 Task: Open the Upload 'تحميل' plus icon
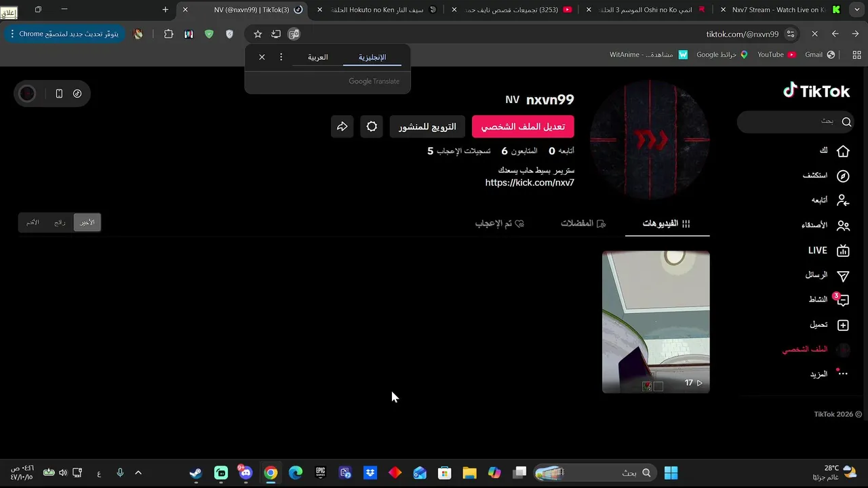tap(843, 325)
